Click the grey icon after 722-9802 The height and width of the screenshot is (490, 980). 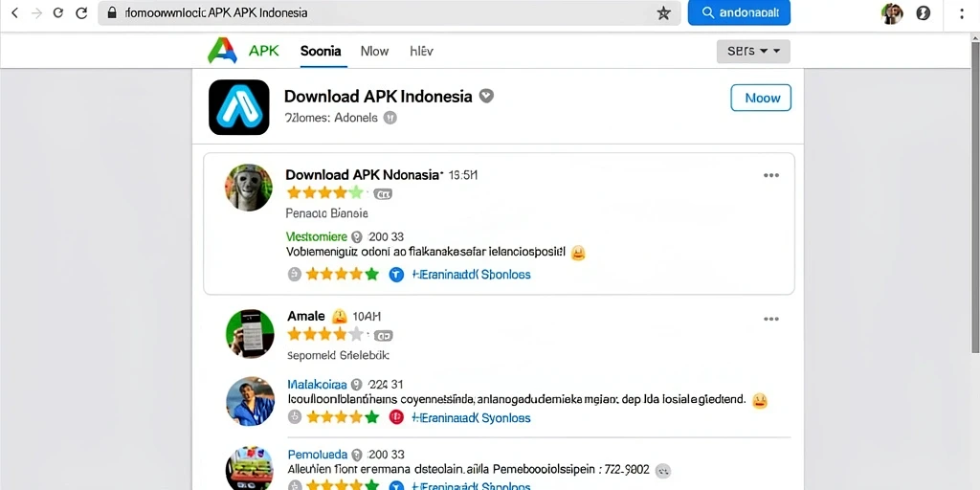tap(664, 471)
